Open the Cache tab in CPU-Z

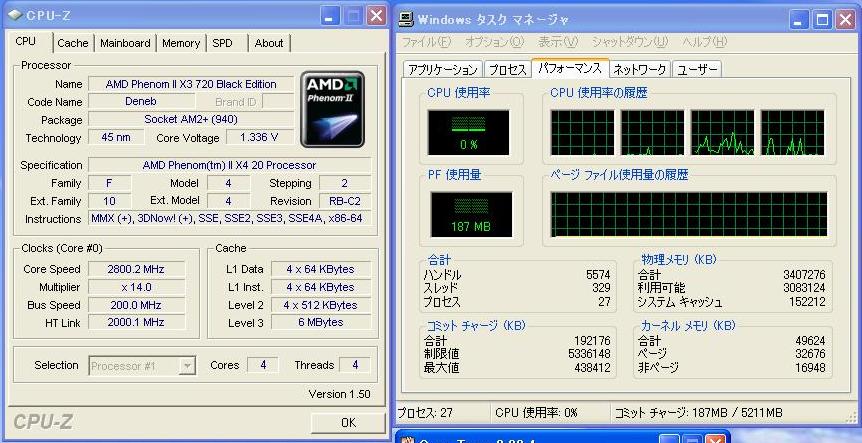click(73, 43)
